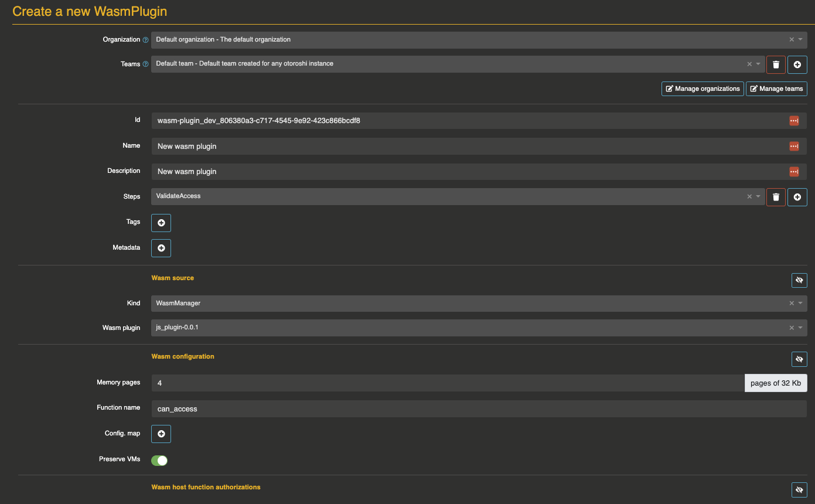Toggle the Preserve VMs switch
Image resolution: width=815 pixels, height=504 pixels.
(159, 460)
